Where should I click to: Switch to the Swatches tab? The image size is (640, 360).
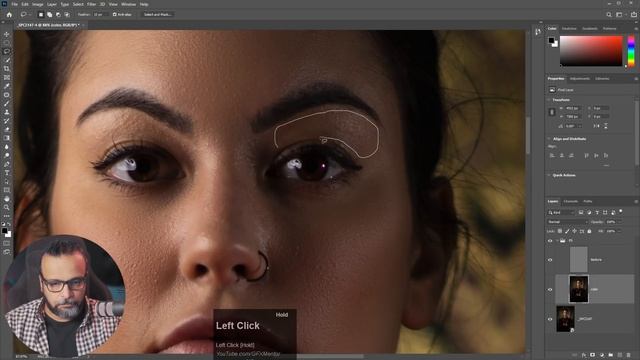[569, 29]
